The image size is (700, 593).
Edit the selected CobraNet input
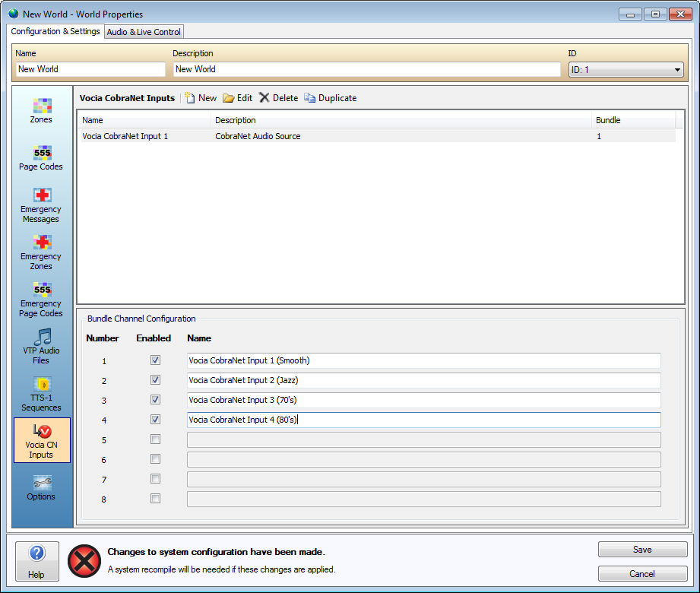click(238, 98)
